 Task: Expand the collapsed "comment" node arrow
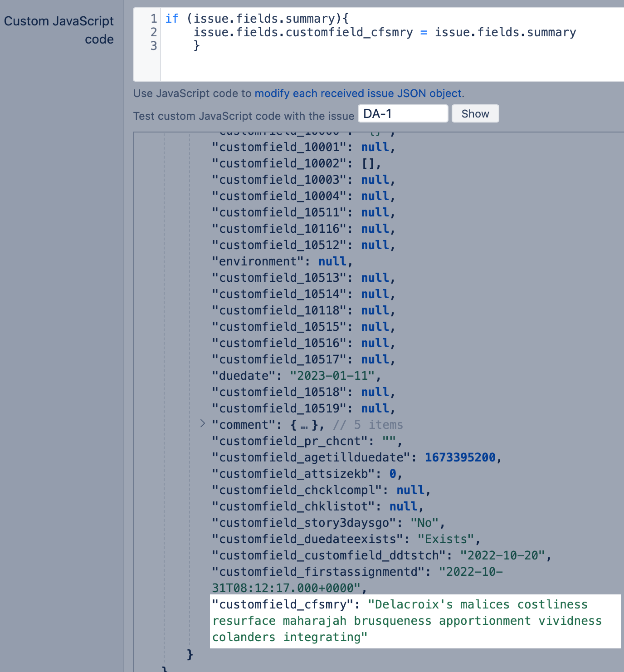pos(203,424)
